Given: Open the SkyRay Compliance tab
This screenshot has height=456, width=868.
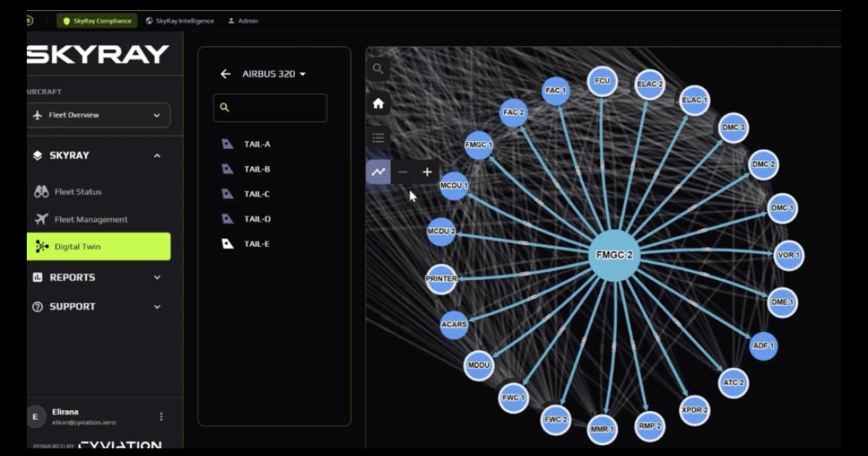Looking at the screenshot, I should (x=97, y=21).
